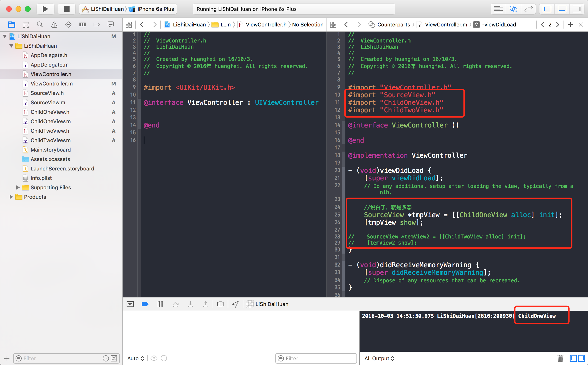The width and height of the screenshot is (588, 365).
Task: Open the Find navigator magnifier icon
Action: point(40,24)
